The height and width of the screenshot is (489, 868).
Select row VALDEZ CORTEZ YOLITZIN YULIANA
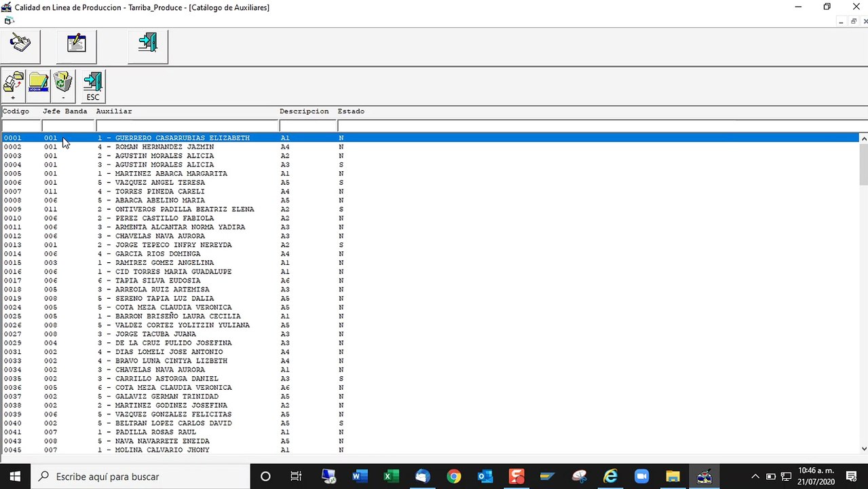tap(430, 325)
